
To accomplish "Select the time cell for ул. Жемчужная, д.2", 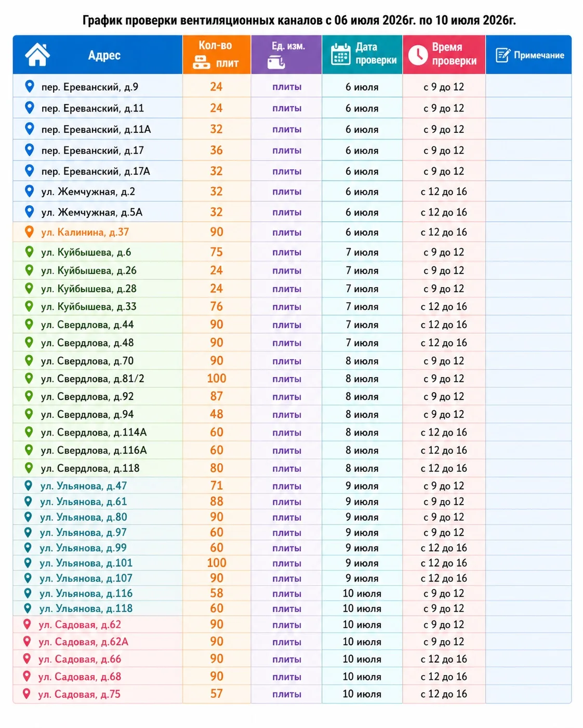I will (444, 192).
